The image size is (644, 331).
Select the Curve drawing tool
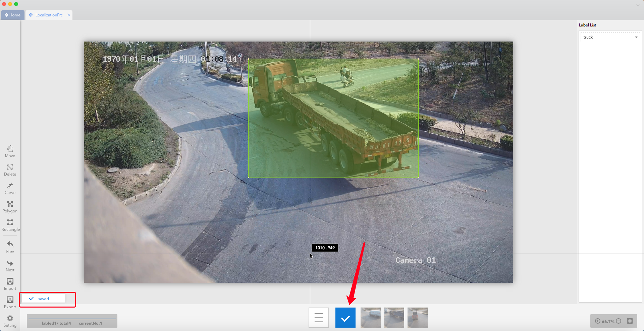pyautogui.click(x=10, y=188)
